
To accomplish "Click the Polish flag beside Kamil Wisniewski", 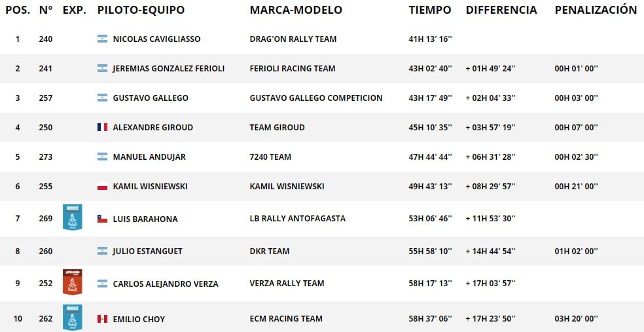I will [x=102, y=186].
